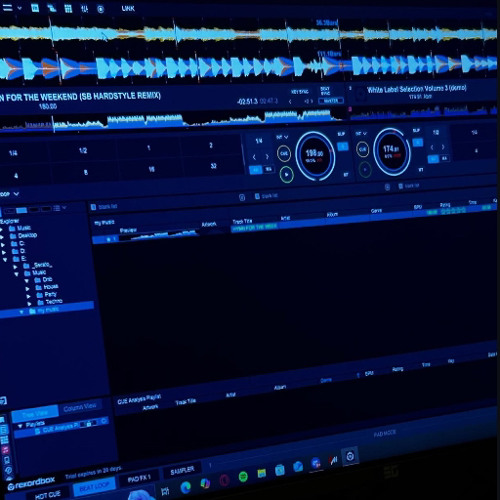500x500 pixels.
Task: Select the 1/2 beat loop pad
Action: click(83, 150)
